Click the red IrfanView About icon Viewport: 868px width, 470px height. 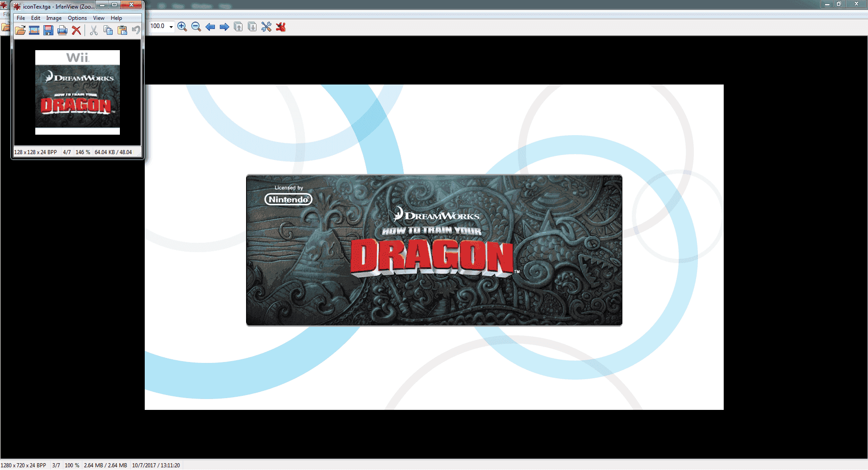point(281,27)
